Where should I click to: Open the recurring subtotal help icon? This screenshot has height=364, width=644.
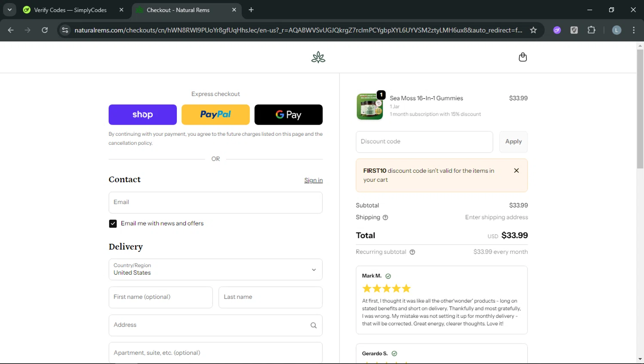tap(412, 252)
